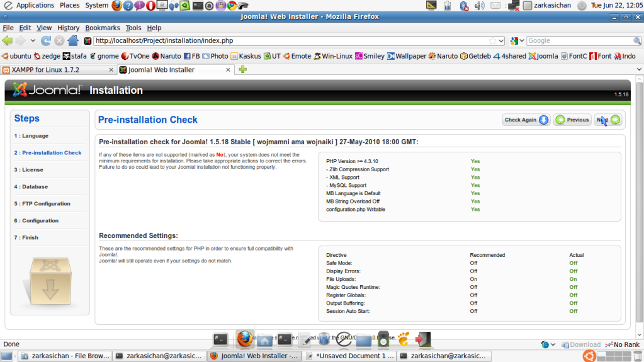Click the Previous button
Viewport: 644px width, 362px height.
pyautogui.click(x=572, y=120)
